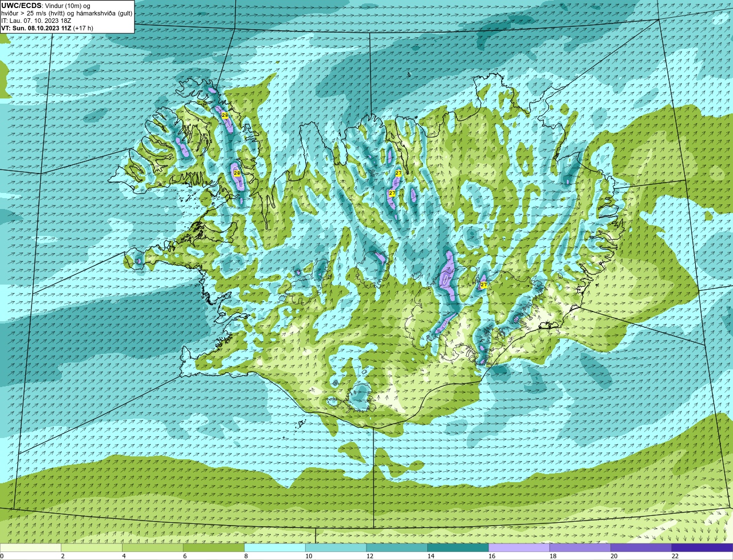
Task: Click the 10–12 m/s legend swatch
Action: coord(336,547)
